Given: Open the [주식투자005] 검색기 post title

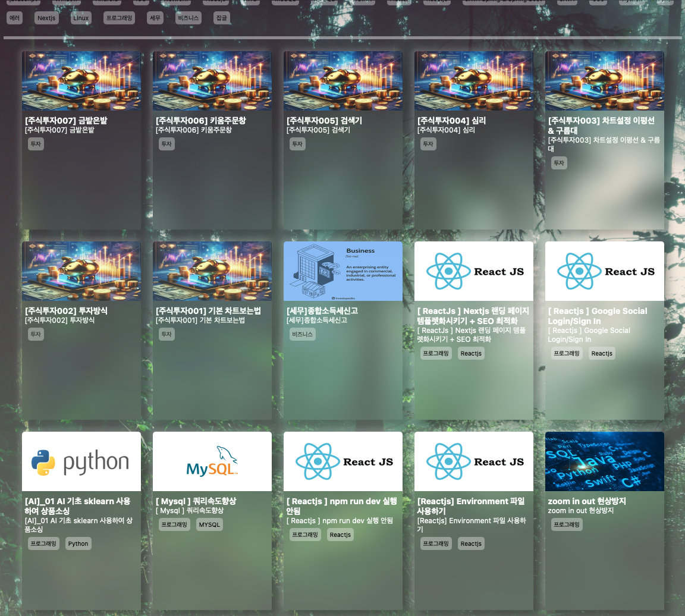Looking at the screenshot, I should click(324, 120).
